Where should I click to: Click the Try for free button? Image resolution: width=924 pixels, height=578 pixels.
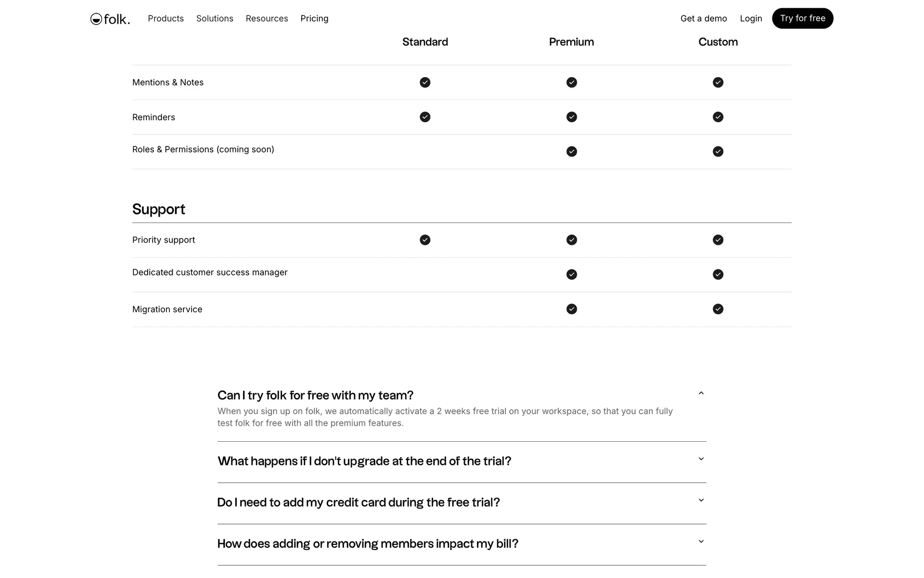coord(802,18)
